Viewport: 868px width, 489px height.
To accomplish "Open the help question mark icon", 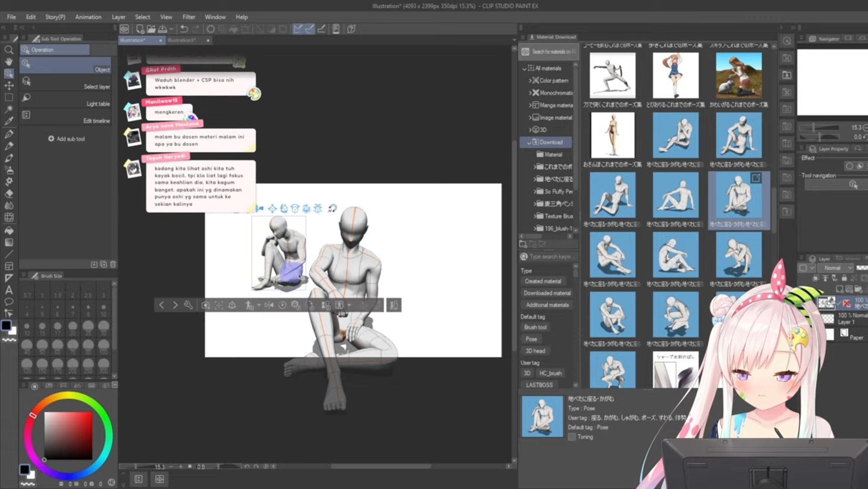I will point(351,29).
